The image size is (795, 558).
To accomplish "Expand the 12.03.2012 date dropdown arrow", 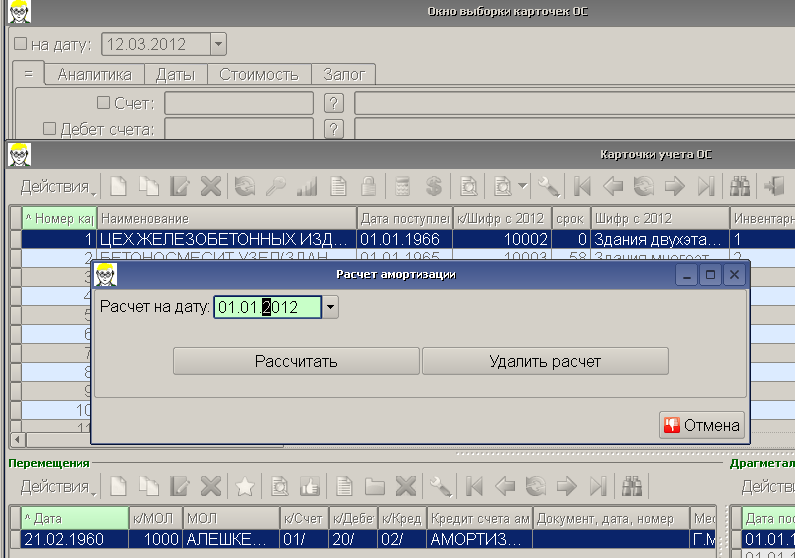I will [218, 44].
